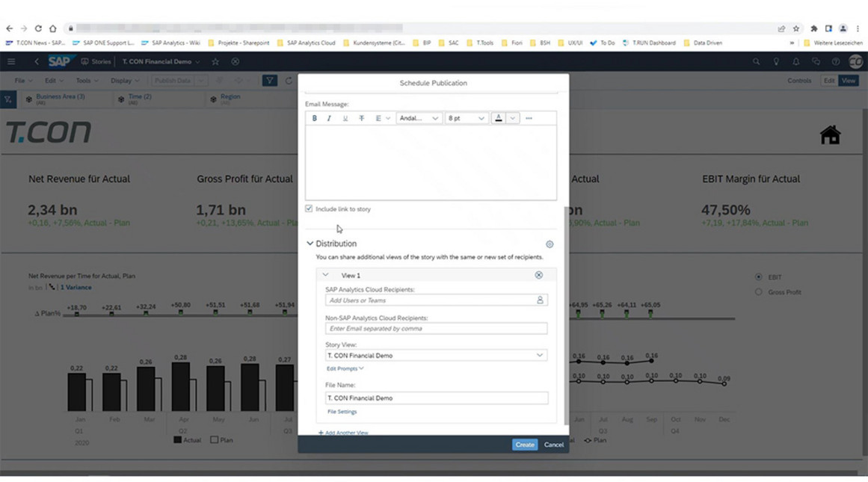Collapse the Distribution section
868x482 pixels.
point(310,244)
